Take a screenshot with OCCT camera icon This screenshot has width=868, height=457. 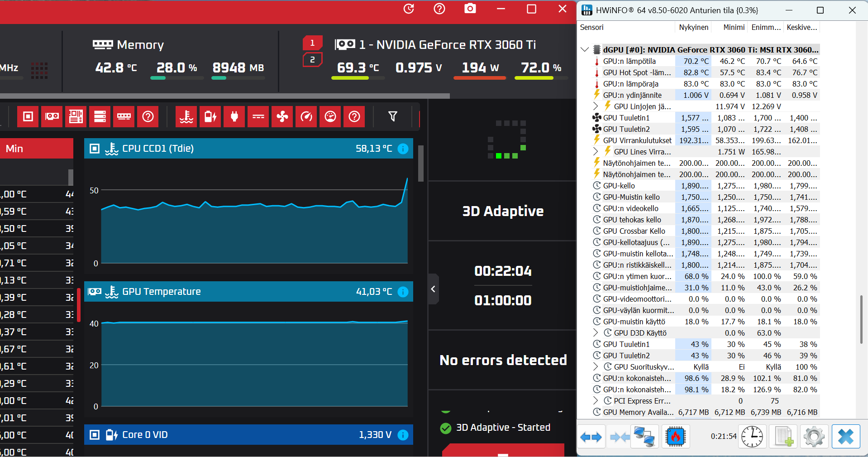pos(470,9)
